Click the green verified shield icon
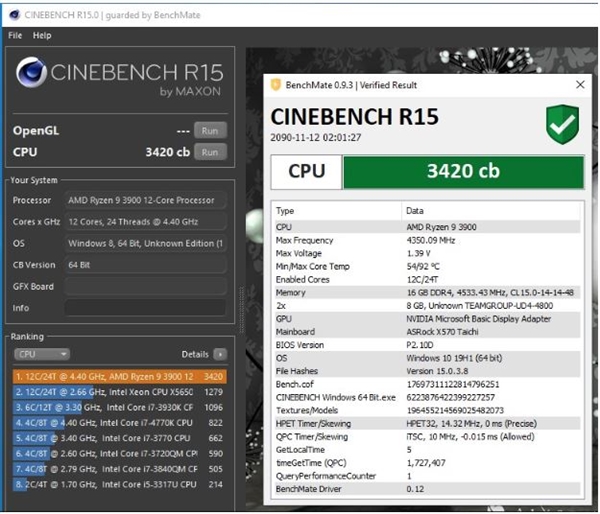 562,125
